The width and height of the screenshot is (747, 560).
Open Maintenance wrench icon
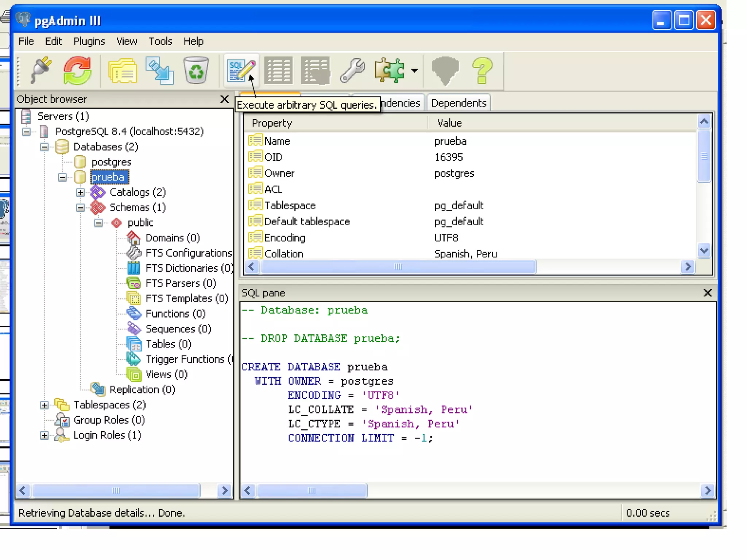point(352,71)
